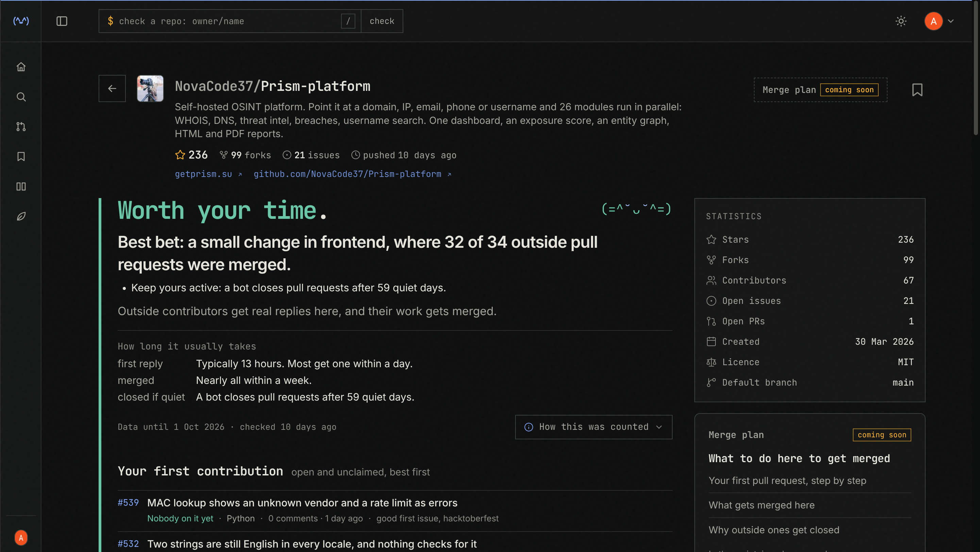
Task: Click the Nobody on it yet label
Action: click(x=180, y=519)
